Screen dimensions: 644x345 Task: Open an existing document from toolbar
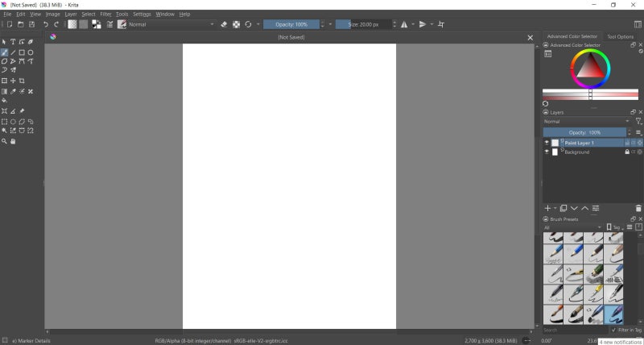pyautogui.click(x=21, y=25)
